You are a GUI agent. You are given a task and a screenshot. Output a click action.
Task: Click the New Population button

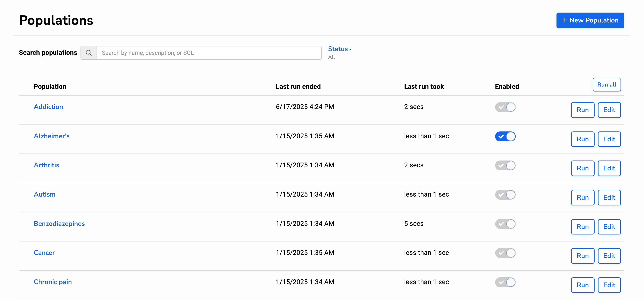(x=590, y=20)
